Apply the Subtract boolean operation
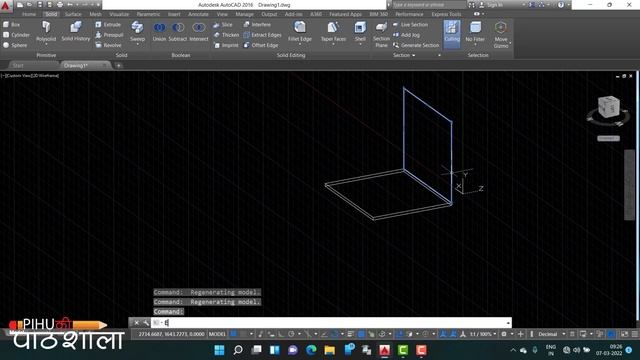 (x=178, y=31)
